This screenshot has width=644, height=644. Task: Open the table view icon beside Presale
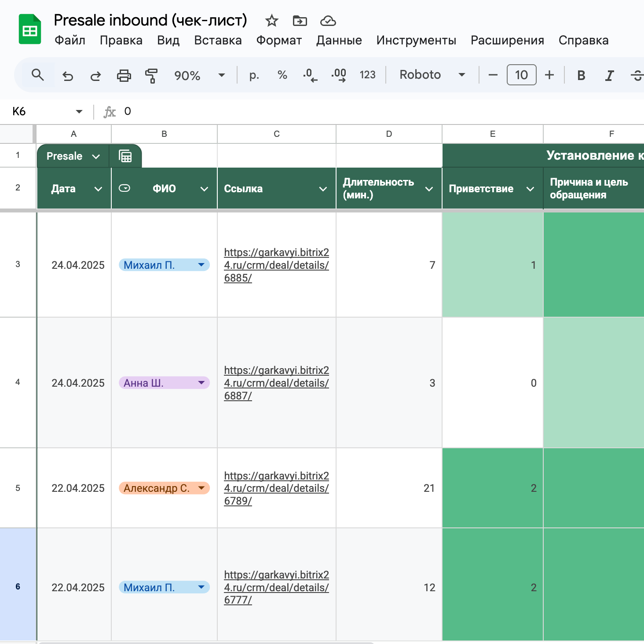126,156
